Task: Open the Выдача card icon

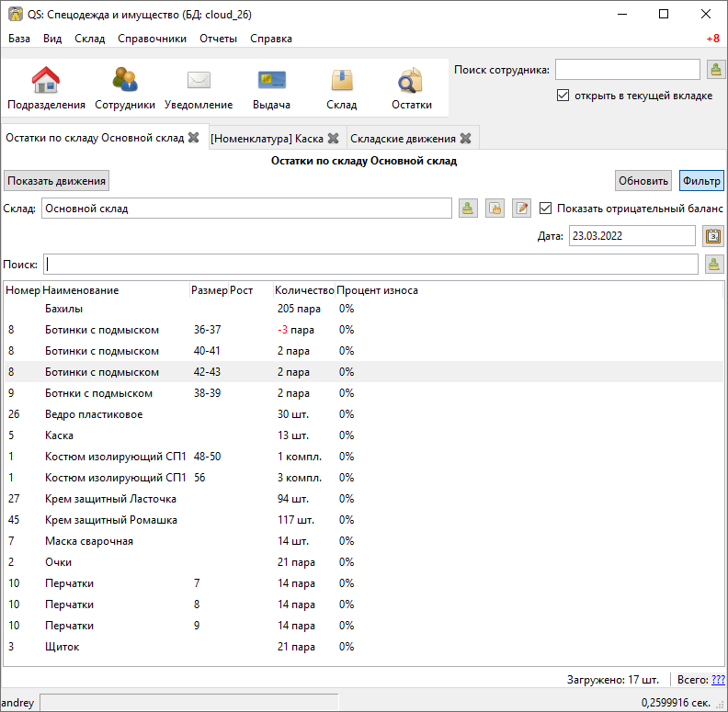Action: [x=271, y=80]
